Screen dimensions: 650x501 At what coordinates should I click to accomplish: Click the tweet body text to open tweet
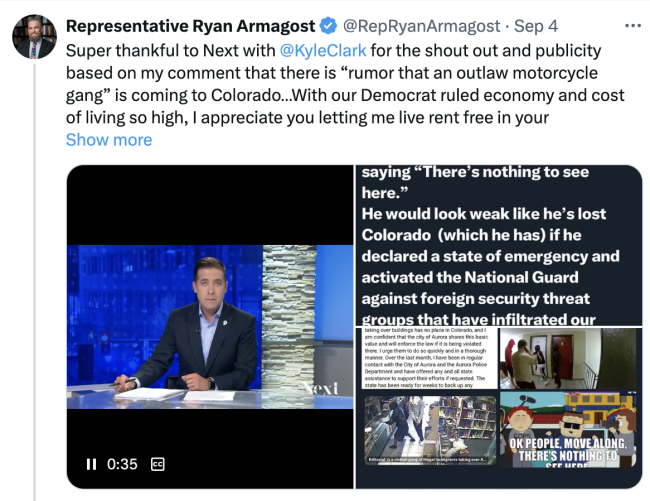point(345,84)
